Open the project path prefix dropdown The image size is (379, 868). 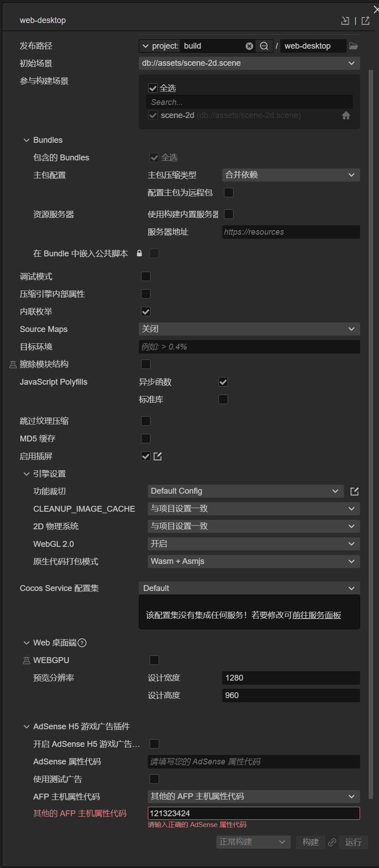(160, 46)
